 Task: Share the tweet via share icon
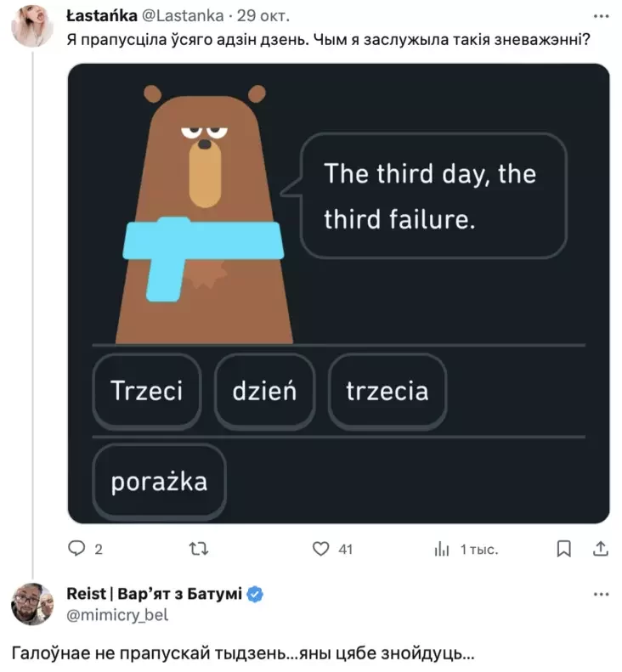coord(599,549)
